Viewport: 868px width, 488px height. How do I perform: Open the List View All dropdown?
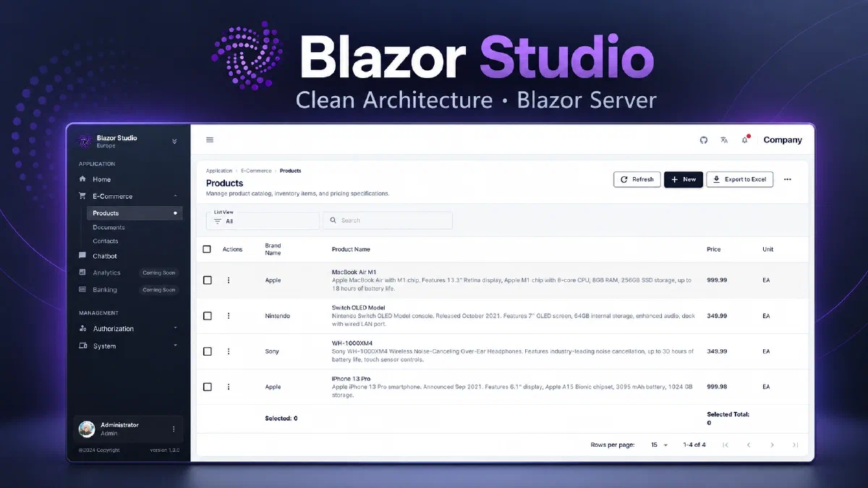click(x=263, y=221)
